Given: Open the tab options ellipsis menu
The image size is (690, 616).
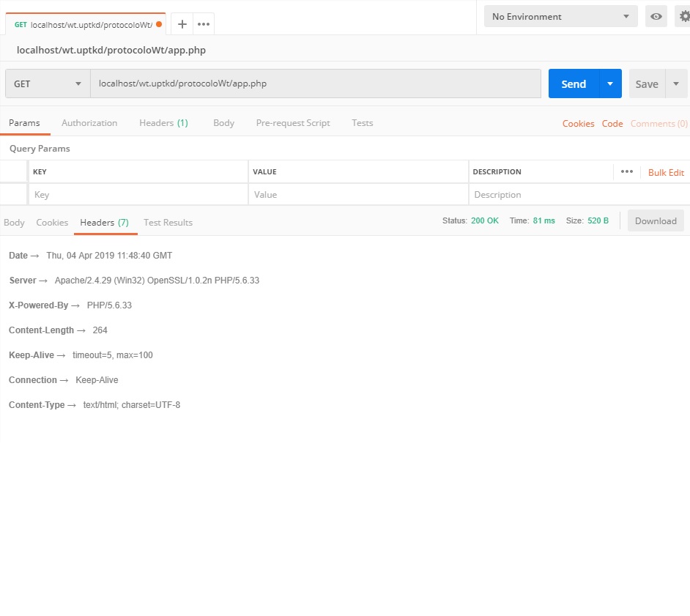Looking at the screenshot, I should (203, 23).
